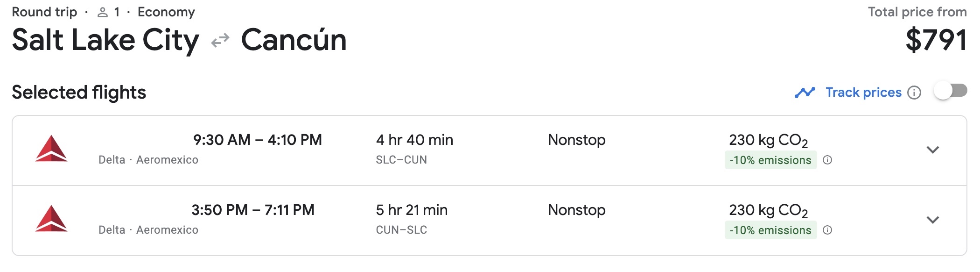The width and height of the screenshot is (980, 272).
Task: Click the Selected flights heading
Action: pyautogui.click(x=79, y=93)
